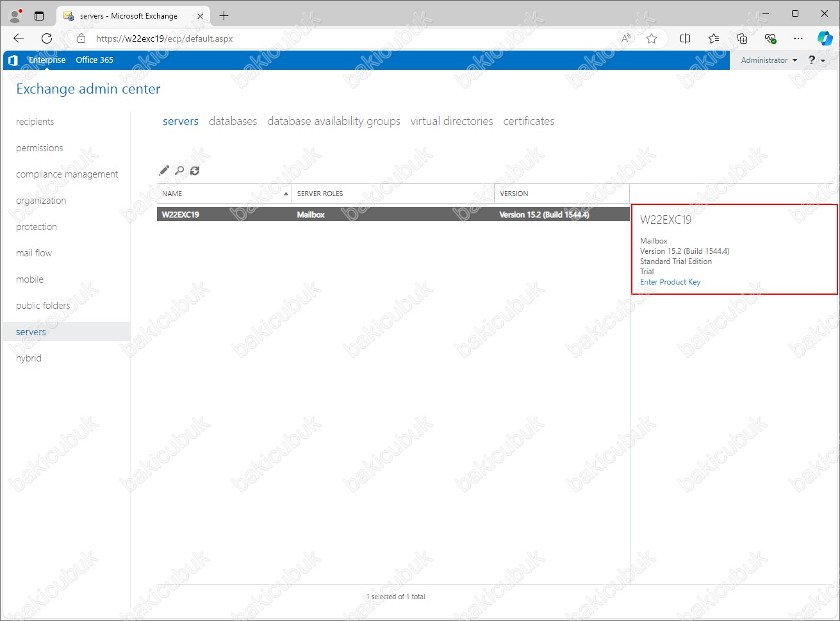Open the Administrator account dropdown
The image size is (840, 621).
(x=769, y=60)
